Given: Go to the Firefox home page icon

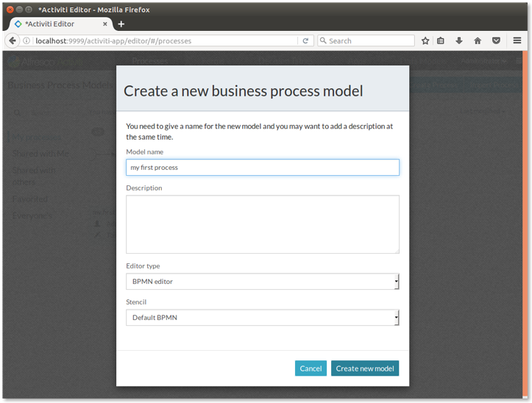Looking at the screenshot, I should [478, 41].
